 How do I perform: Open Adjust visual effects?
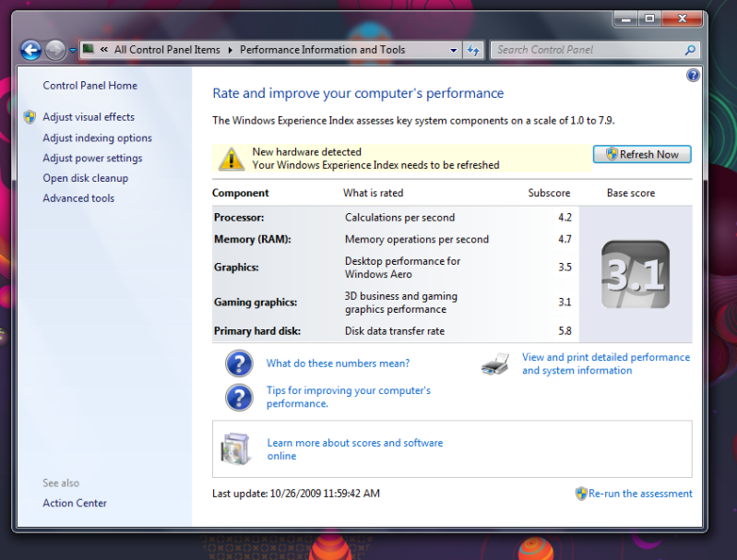[x=89, y=116]
